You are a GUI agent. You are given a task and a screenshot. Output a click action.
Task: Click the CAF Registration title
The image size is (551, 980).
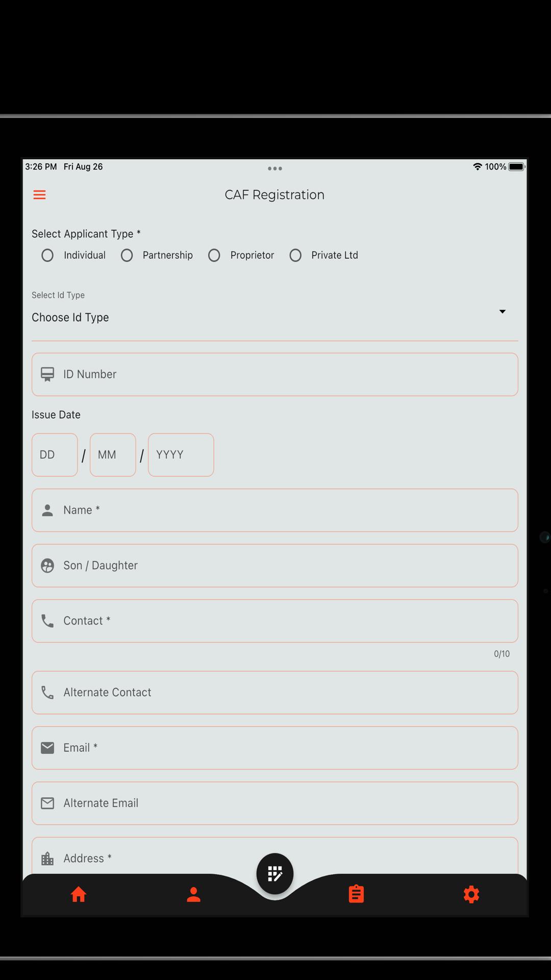(274, 195)
